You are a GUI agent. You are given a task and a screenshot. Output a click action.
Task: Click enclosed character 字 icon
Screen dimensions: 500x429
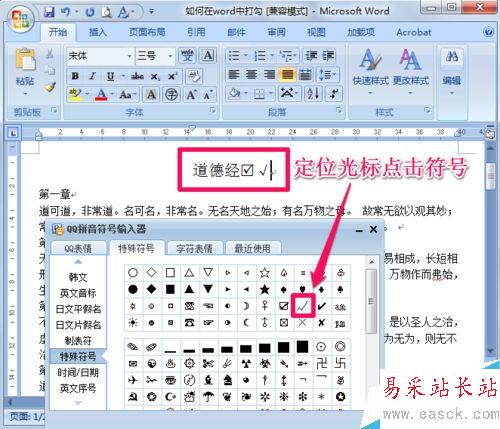pos(171,95)
